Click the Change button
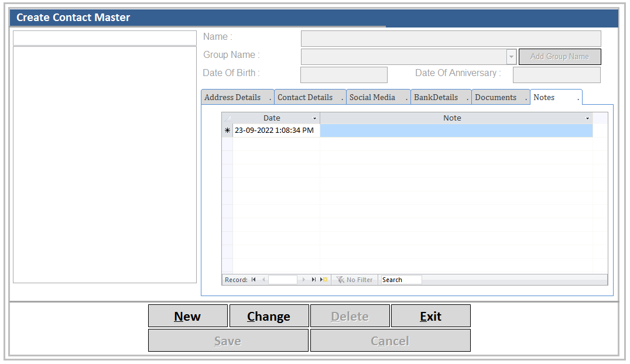The image size is (630, 364). [x=269, y=316]
